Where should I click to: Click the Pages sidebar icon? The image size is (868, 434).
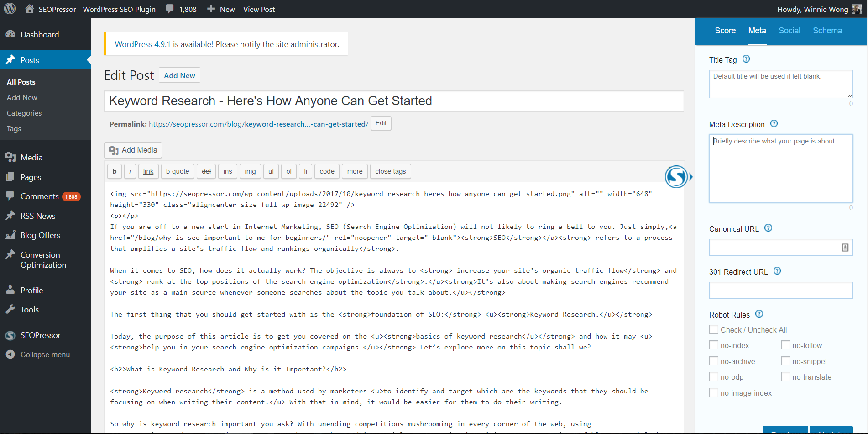pyautogui.click(x=10, y=177)
